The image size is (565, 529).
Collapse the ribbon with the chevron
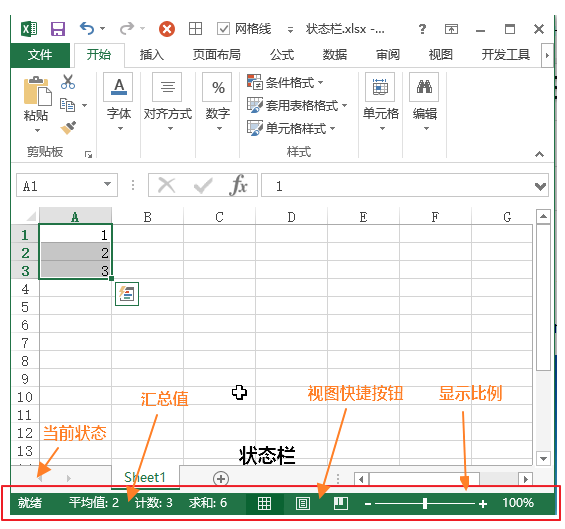(x=539, y=154)
